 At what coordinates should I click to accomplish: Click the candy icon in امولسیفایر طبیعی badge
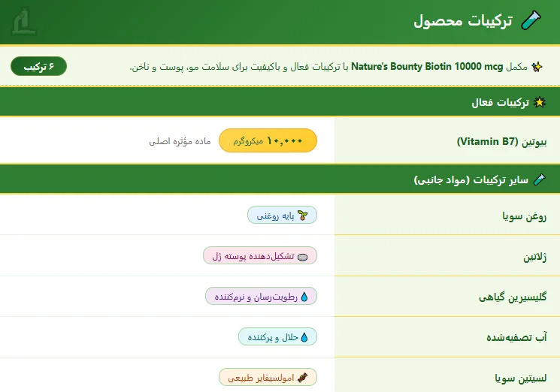pos(302,378)
